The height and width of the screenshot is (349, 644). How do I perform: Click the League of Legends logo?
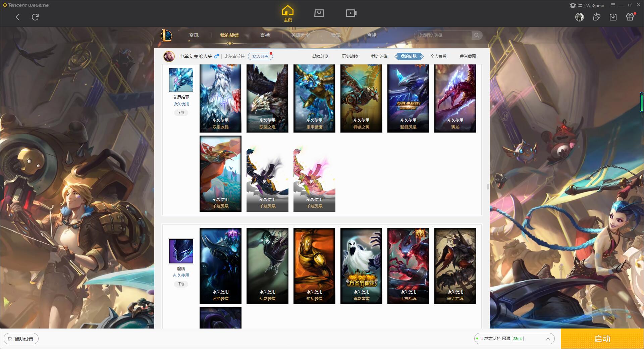click(x=167, y=35)
